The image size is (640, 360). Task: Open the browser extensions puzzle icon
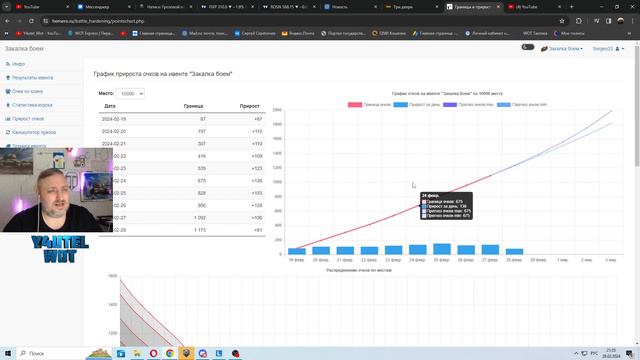[579, 21]
